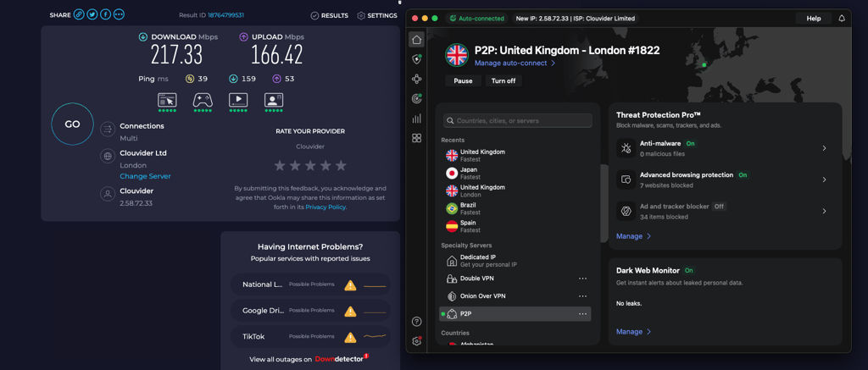The width and height of the screenshot is (868, 370).
Task: Open NordVPN settings gear icon
Action: (417, 341)
